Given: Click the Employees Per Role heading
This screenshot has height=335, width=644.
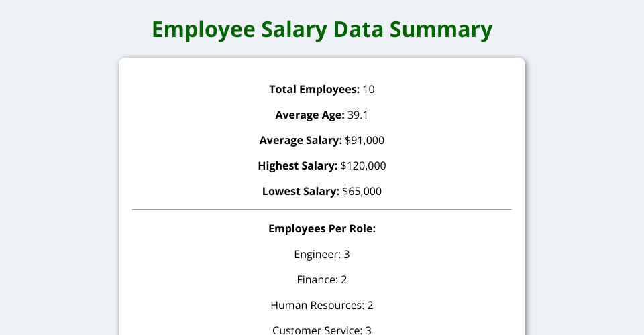Looking at the screenshot, I should pos(322,228).
